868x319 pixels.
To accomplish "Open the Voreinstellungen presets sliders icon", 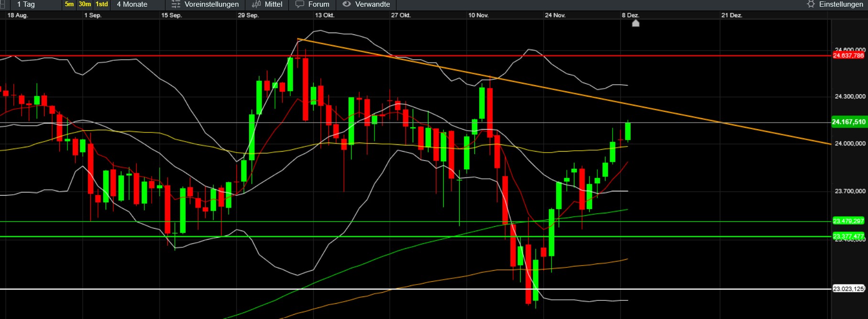I will tap(176, 4).
